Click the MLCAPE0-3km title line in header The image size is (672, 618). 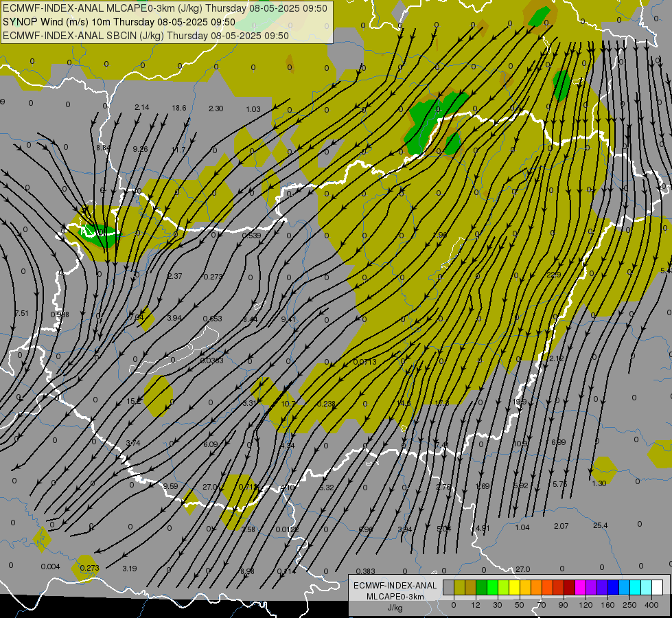coord(165,8)
